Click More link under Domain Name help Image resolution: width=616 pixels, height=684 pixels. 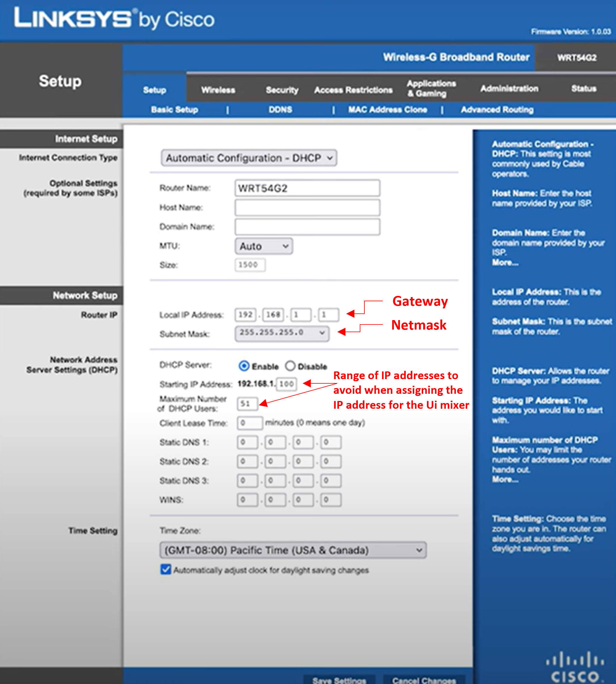(x=505, y=262)
